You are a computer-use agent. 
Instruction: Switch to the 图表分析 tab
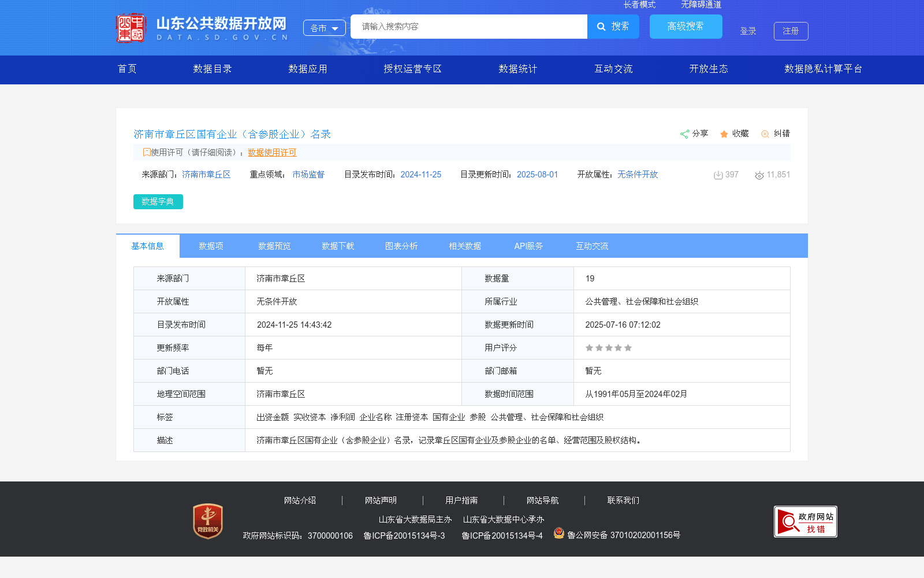tap(402, 246)
